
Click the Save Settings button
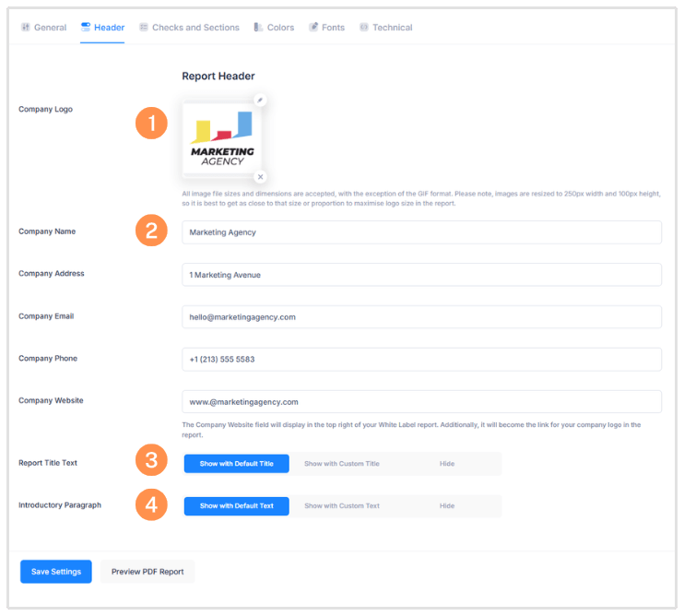[56, 572]
